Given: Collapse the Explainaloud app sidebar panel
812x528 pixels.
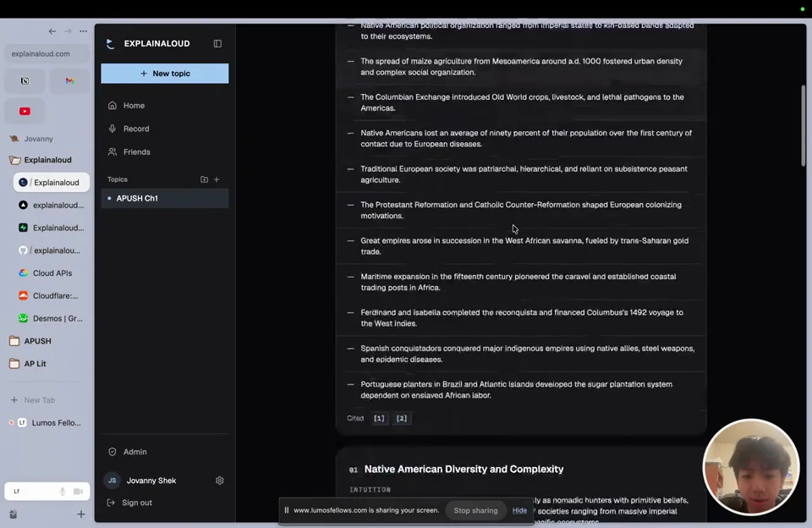Looking at the screenshot, I should pyautogui.click(x=217, y=43).
